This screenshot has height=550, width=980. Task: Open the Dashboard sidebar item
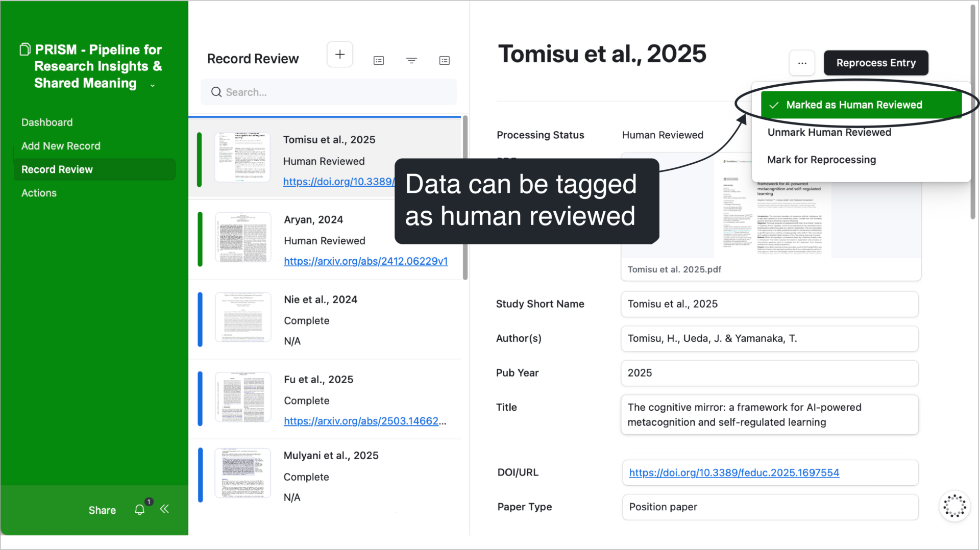pyautogui.click(x=47, y=122)
